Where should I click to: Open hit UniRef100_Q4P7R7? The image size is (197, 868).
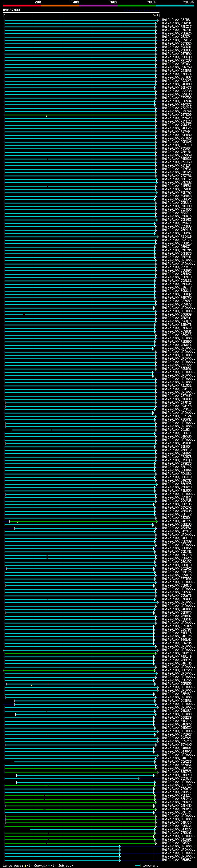point(177,521)
